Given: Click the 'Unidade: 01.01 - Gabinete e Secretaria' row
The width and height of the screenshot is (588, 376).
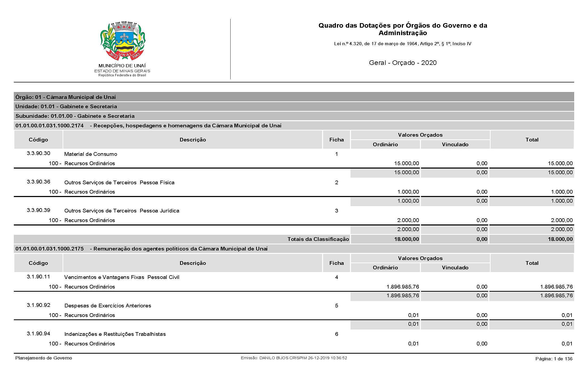Looking at the screenshot, I should click(66, 106).
